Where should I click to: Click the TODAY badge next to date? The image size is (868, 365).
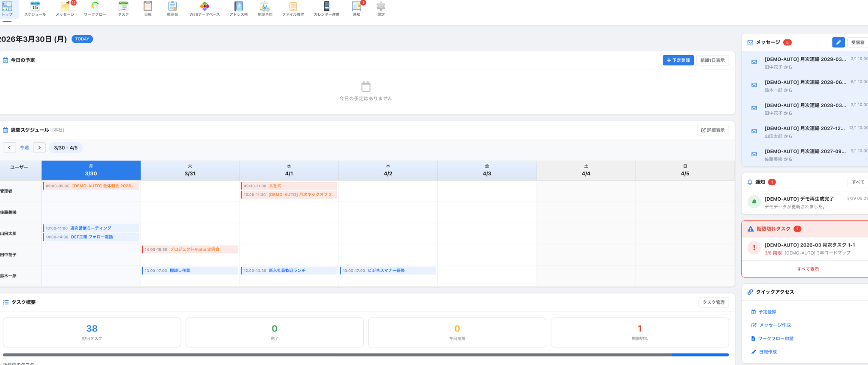pos(82,39)
